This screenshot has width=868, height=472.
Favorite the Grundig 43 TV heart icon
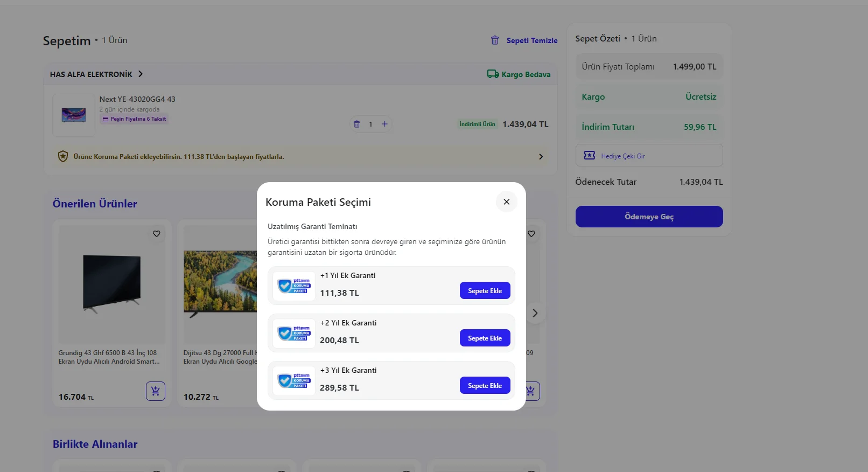pos(157,234)
